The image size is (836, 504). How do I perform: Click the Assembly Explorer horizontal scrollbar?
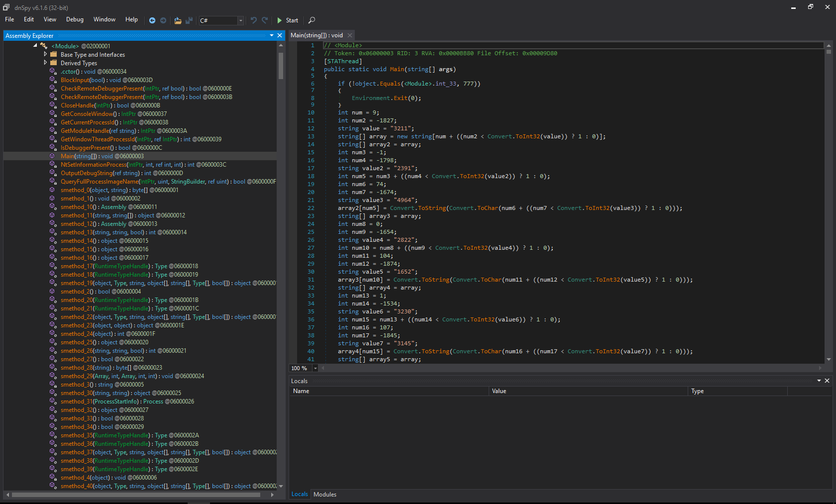(136, 495)
